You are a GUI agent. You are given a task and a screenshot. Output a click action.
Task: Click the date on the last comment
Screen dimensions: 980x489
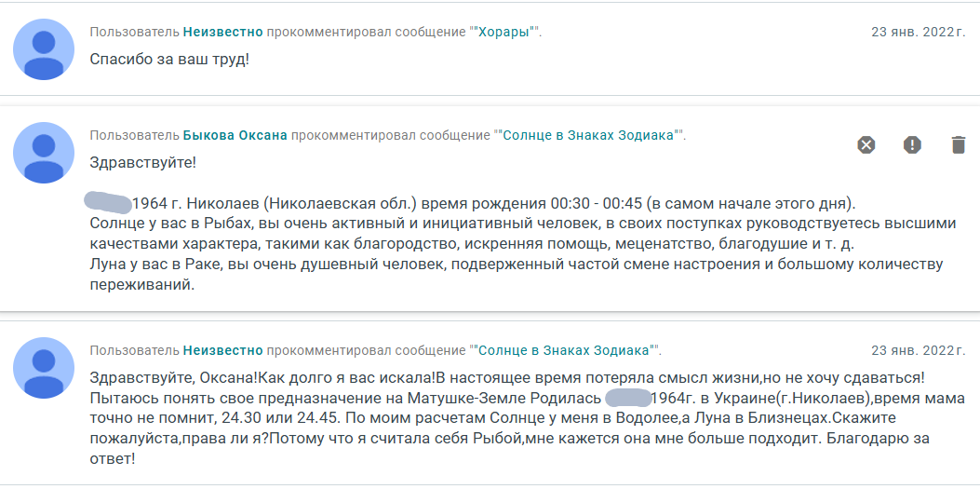(x=919, y=351)
